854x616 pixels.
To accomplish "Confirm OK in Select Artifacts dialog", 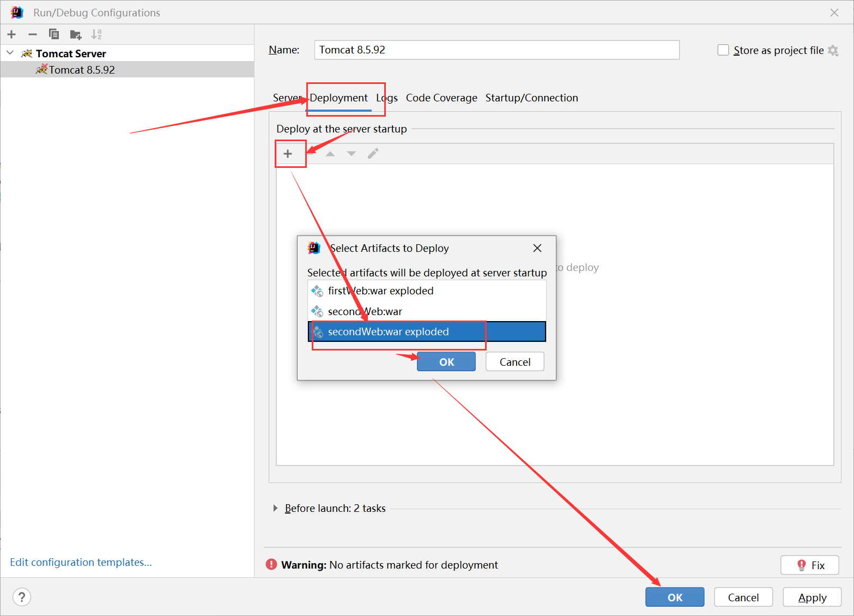I will (446, 362).
